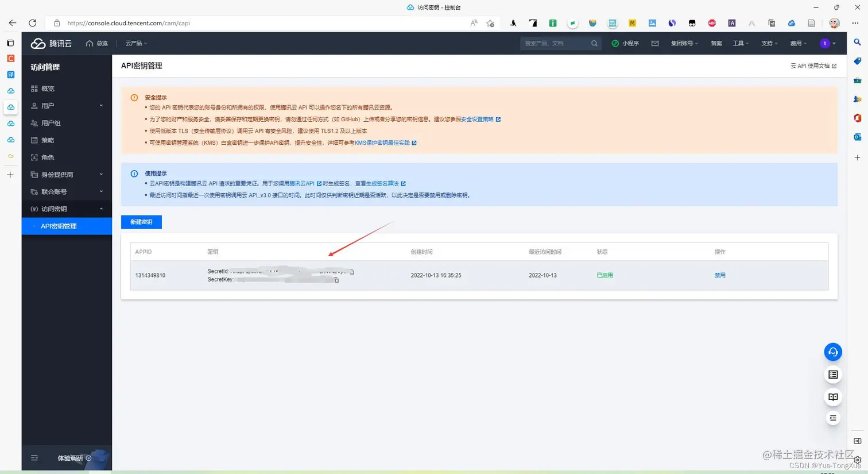Collapse sidebar with bottom hamburger icon
The width and height of the screenshot is (868, 474).
coord(34,458)
